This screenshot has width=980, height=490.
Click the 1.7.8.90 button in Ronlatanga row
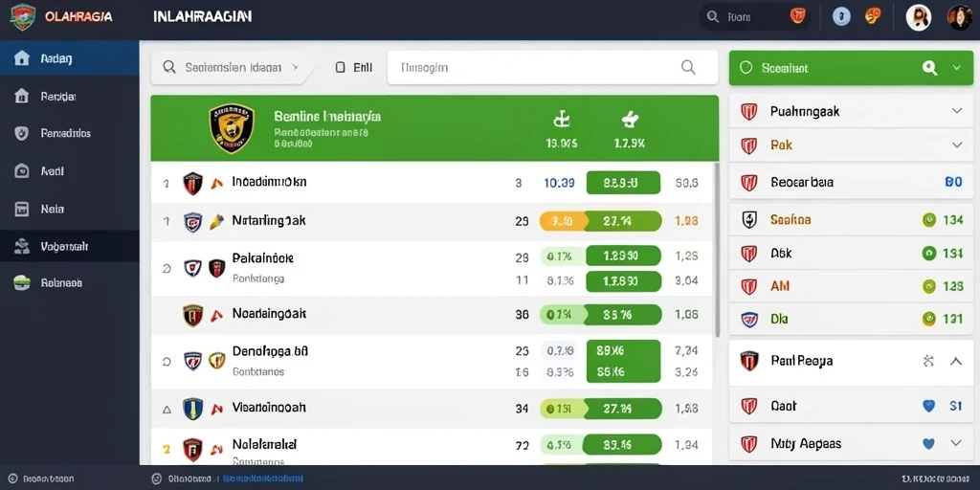coord(623,281)
